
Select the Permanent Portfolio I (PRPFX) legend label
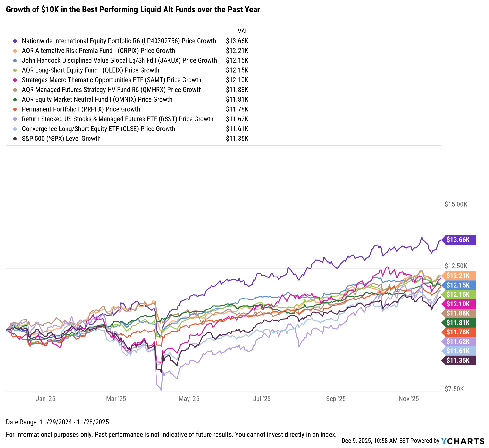(81, 109)
